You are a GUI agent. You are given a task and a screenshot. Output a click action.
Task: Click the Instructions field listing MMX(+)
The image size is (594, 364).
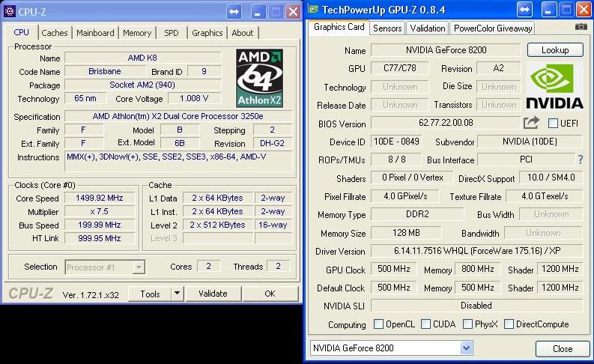(x=178, y=161)
